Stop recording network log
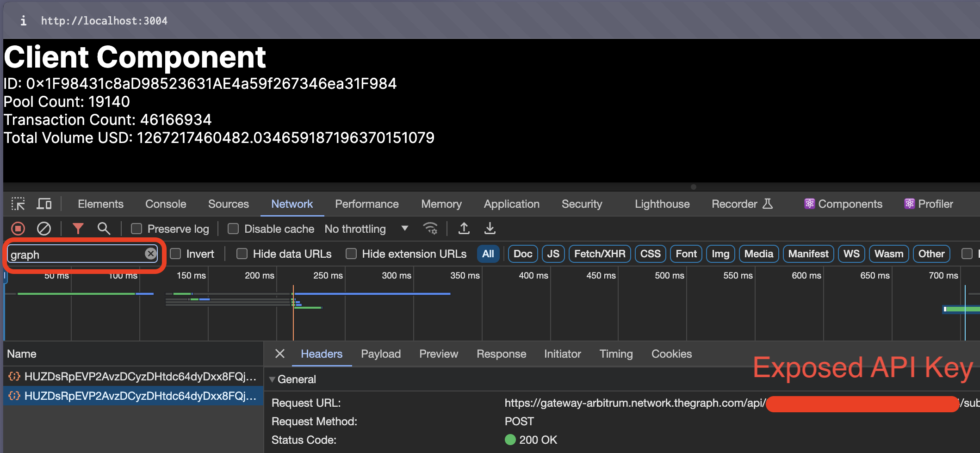Screen dimensions: 980x453 point(18,229)
